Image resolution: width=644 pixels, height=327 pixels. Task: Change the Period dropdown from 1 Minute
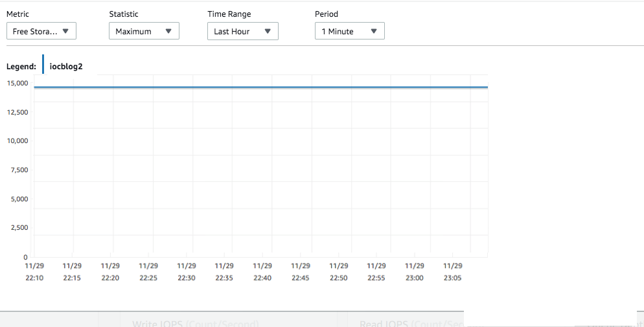349,31
